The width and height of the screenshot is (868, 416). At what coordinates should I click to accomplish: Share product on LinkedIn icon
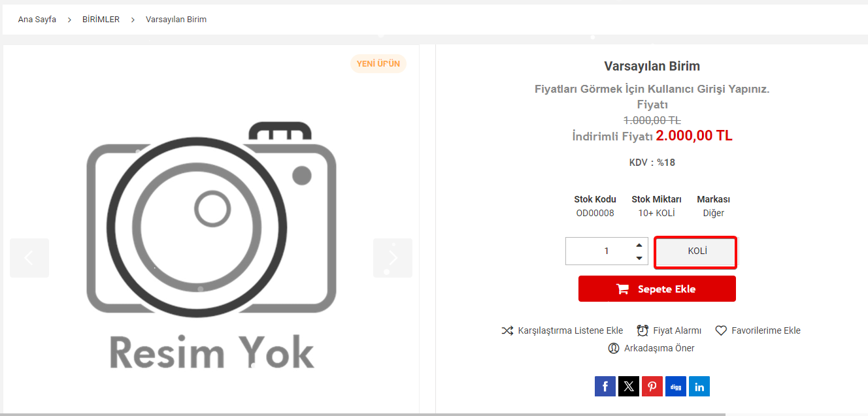click(699, 386)
